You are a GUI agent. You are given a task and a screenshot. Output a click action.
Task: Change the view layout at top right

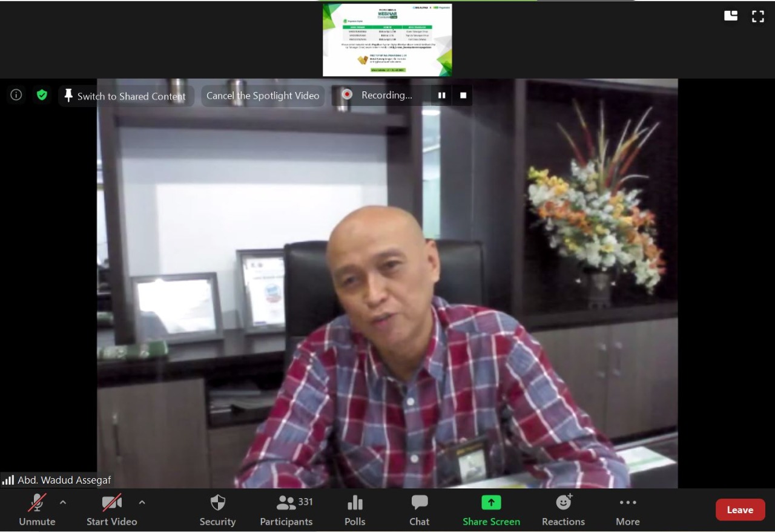[x=731, y=16]
